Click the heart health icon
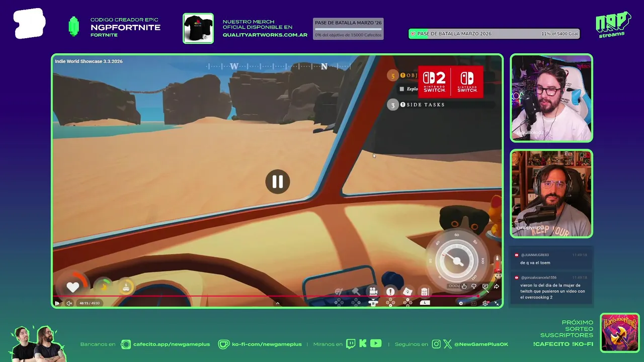Screen dimensions: 644x362 pos(73,287)
